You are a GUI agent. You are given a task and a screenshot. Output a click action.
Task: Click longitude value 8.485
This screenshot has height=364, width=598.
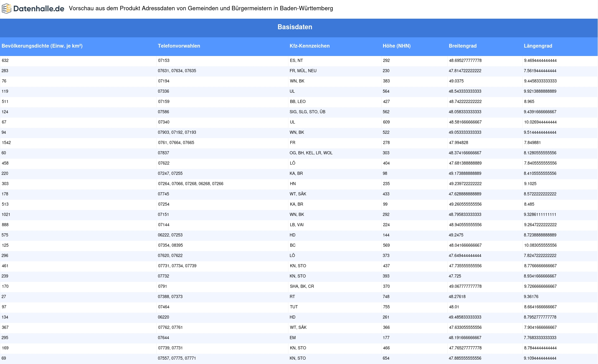pyautogui.click(x=529, y=204)
